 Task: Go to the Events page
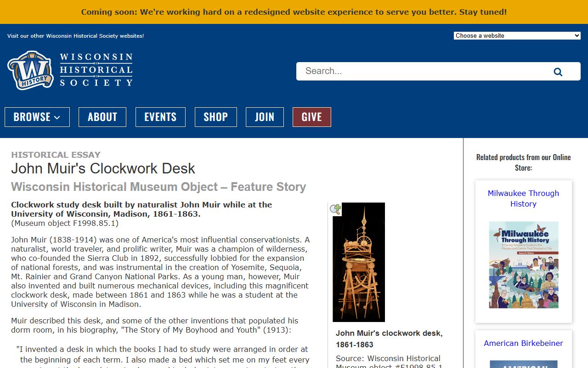point(160,117)
